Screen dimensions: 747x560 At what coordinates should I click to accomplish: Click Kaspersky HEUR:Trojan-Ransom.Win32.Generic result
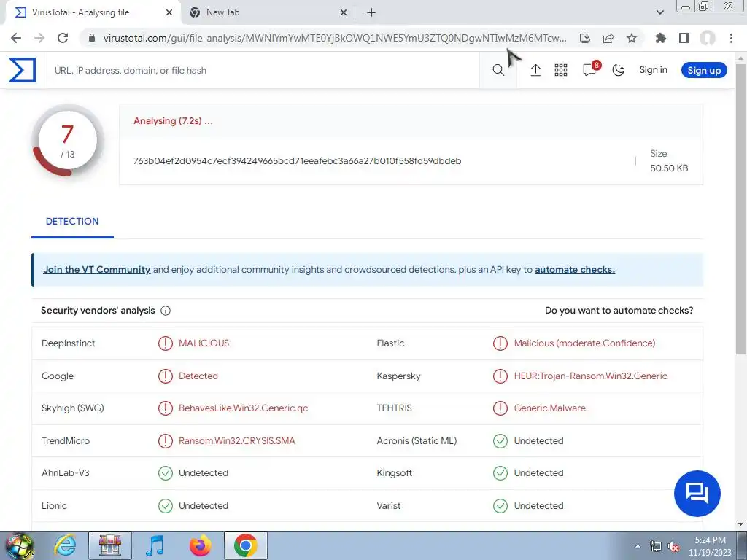pos(590,376)
